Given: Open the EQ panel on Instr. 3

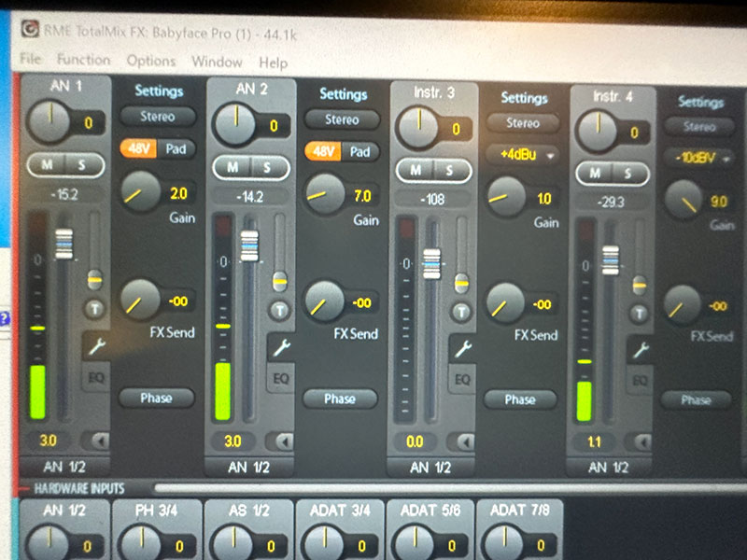Looking at the screenshot, I should [x=462, y=380].
